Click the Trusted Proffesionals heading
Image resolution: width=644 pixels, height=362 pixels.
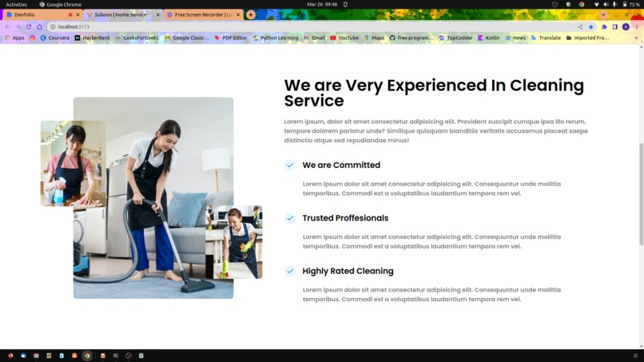coord(345,218)
